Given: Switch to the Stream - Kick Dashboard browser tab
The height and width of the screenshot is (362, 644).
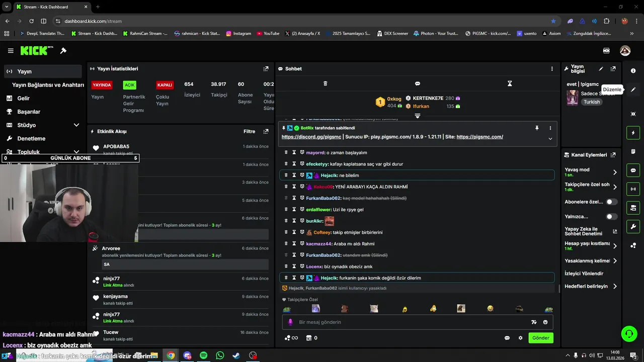Looking at the screenshot, I should (x=51, y=7).
